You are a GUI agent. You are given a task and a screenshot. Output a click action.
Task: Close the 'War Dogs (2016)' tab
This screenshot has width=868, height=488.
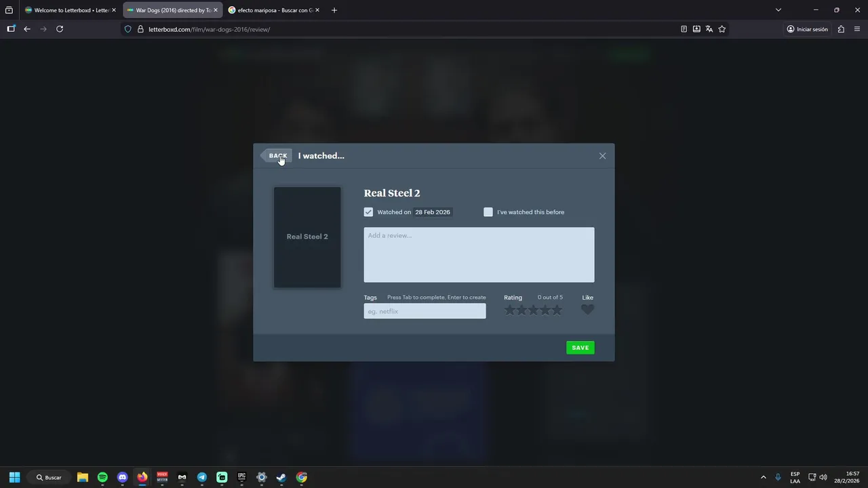pyautogui.click(x=216, y=10)
